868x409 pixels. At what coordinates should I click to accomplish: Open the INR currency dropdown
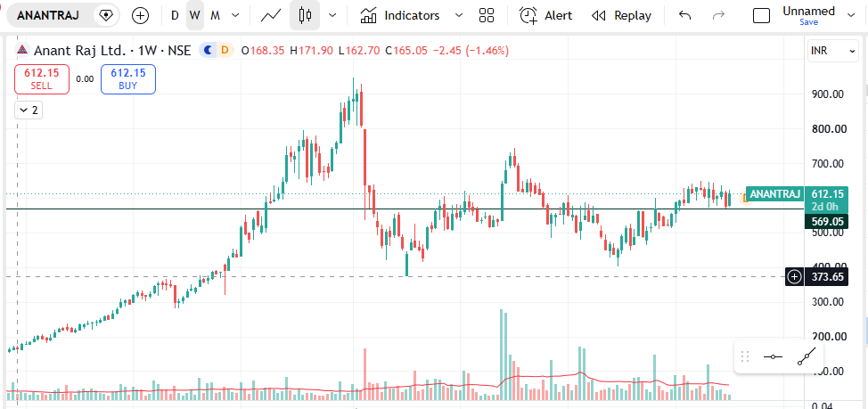point(832,51)
